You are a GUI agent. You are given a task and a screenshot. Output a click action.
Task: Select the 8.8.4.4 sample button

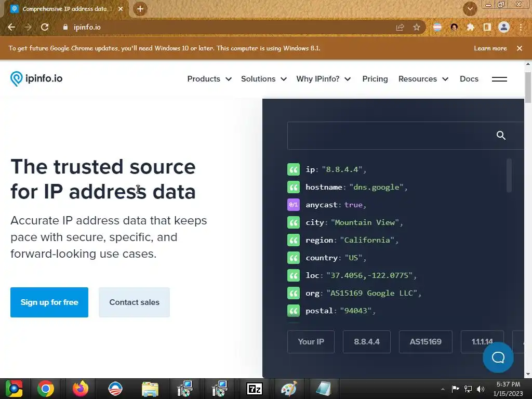[367, 342]
